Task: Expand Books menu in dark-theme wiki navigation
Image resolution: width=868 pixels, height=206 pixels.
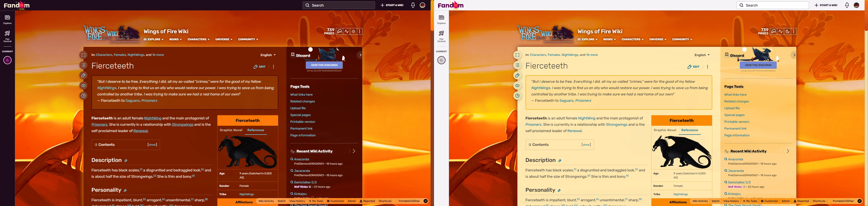Action: 176,39
